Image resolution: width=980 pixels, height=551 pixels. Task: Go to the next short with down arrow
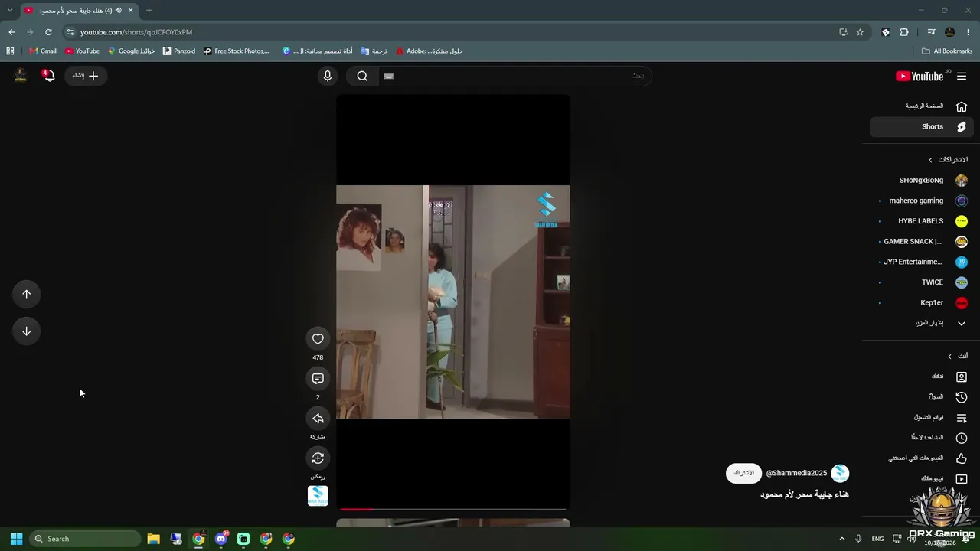click(x=26, y=331)
